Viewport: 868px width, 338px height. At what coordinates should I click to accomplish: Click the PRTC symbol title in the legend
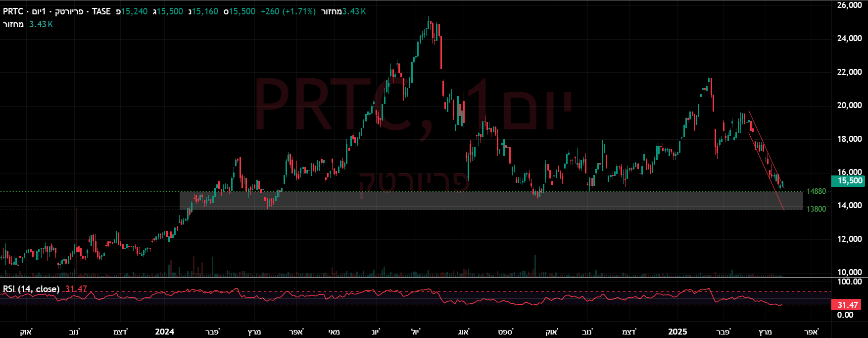click(13, 11)
